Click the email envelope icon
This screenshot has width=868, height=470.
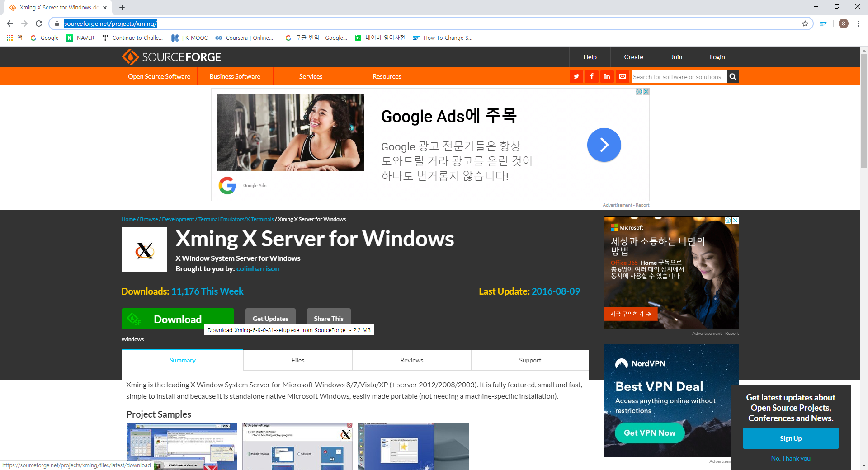click(623, 76)
